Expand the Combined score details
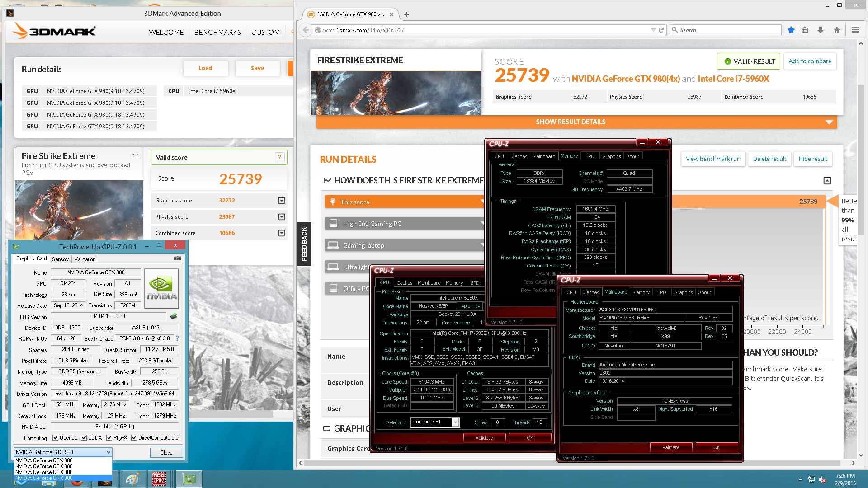 pos(281,233)
